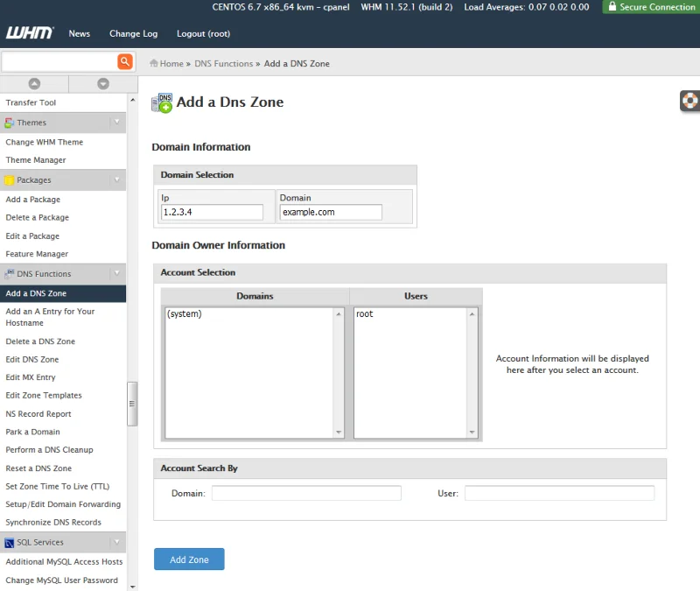The width and height of the screenshot is (700, 591).
Task: Click the Domain input with example.com
Action: tap(331, 212)
